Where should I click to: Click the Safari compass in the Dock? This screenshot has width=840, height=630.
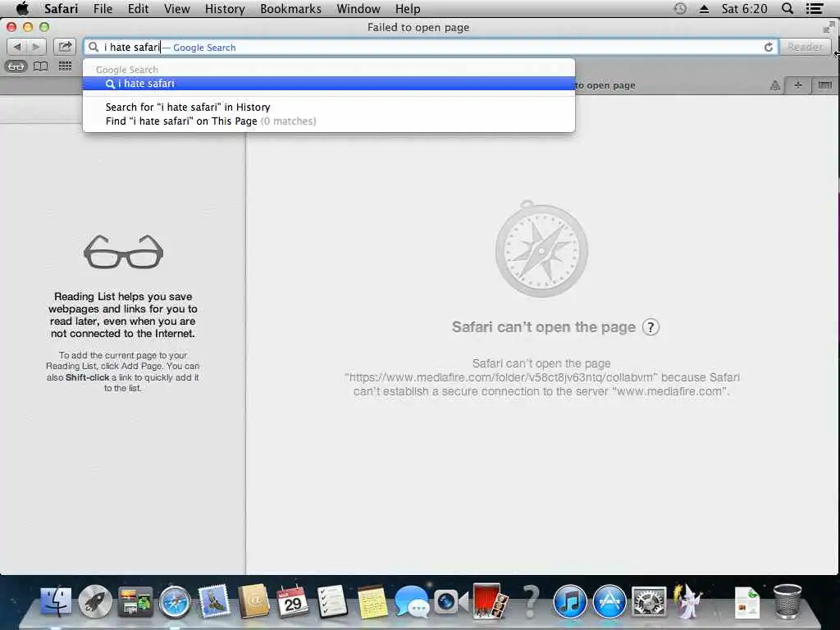pyautogui.click(x=175, y=601)
